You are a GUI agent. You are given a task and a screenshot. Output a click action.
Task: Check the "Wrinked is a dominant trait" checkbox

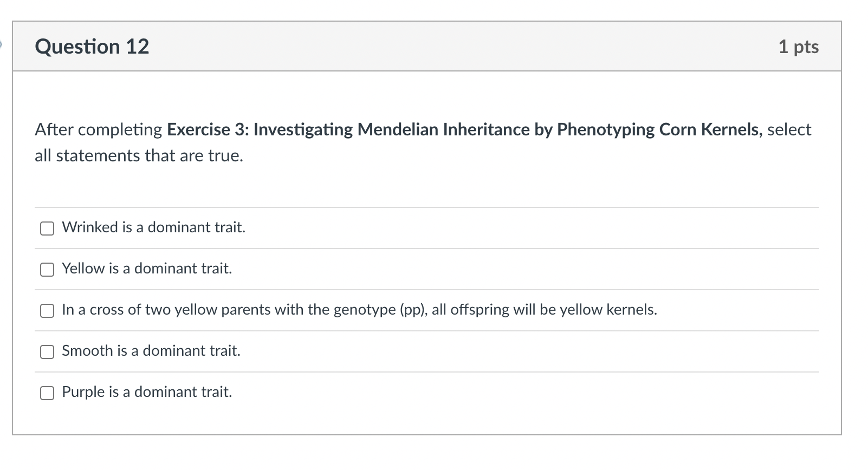point(47,229)
